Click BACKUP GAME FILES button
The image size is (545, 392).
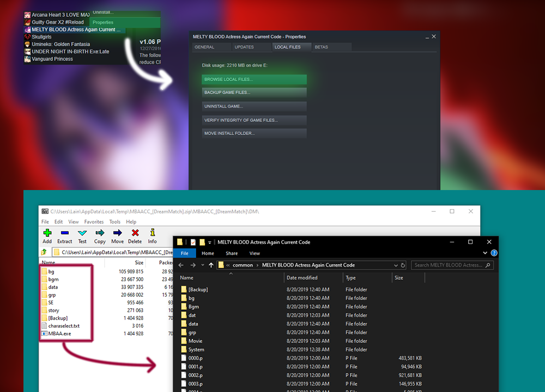tap(254, 93)
